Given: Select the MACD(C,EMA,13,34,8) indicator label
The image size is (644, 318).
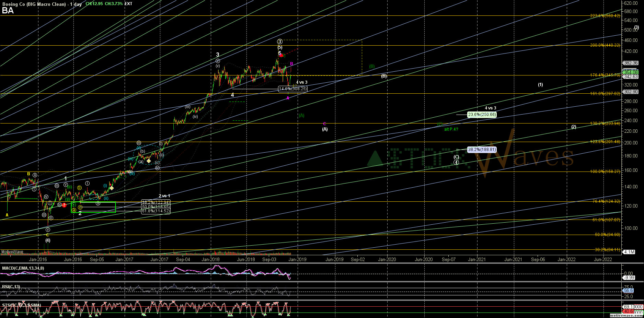Looking at the screenshot, I should click(23, 268).
